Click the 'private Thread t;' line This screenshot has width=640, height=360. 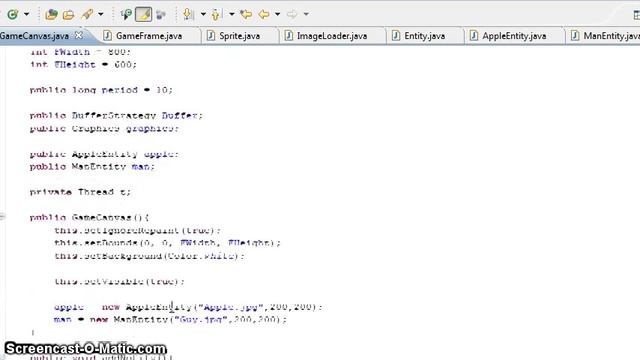click(80, 192)
